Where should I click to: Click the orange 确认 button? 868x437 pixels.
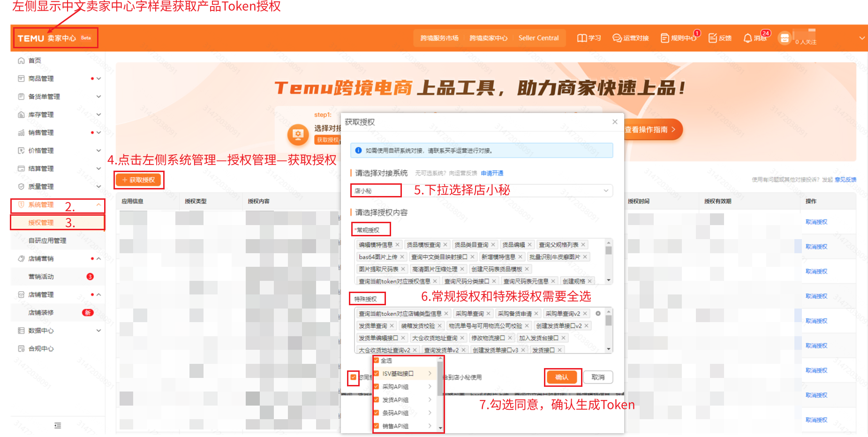pyautogui.click(x=562, y=377)
